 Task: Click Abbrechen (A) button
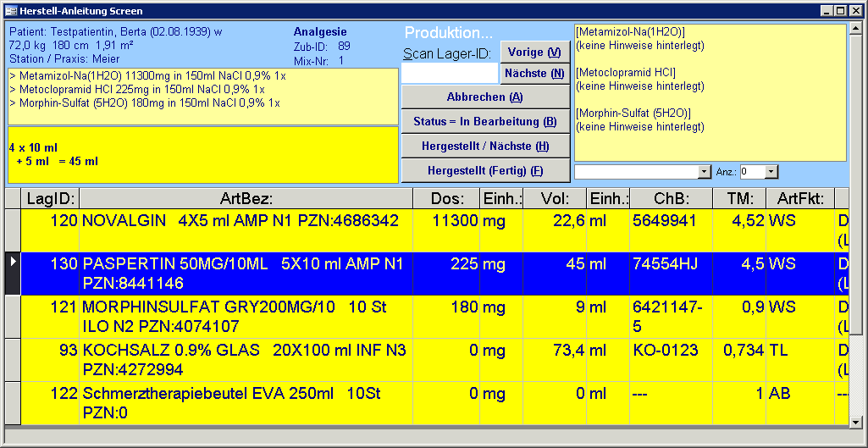[x=485, y=97]
